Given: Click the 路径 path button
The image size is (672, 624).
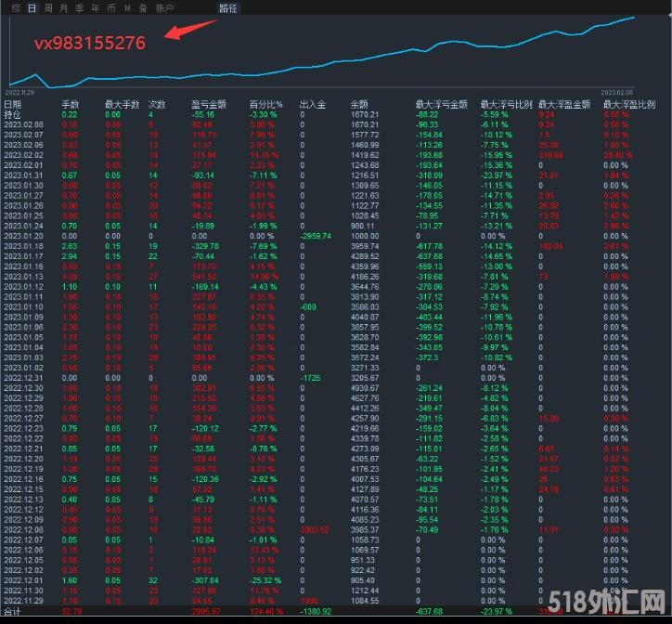Looking at the screenshot, I should 228,7.
